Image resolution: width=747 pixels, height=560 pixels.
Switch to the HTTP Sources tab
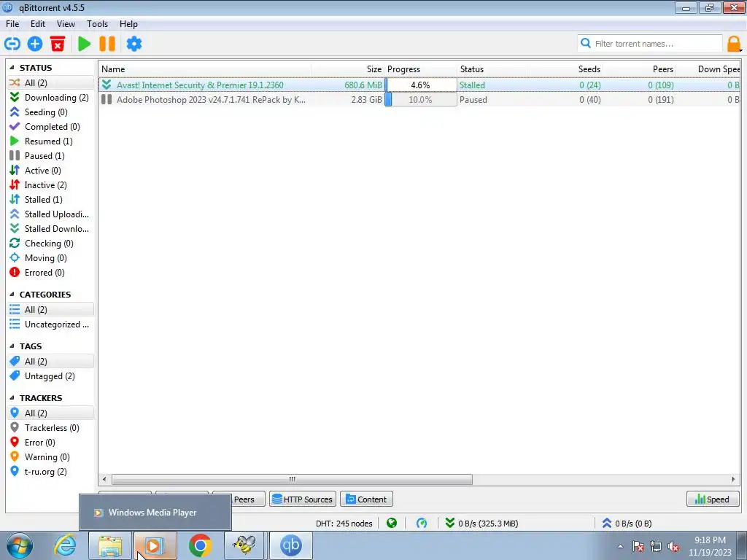pyautogui.click(x=303, y=499)
